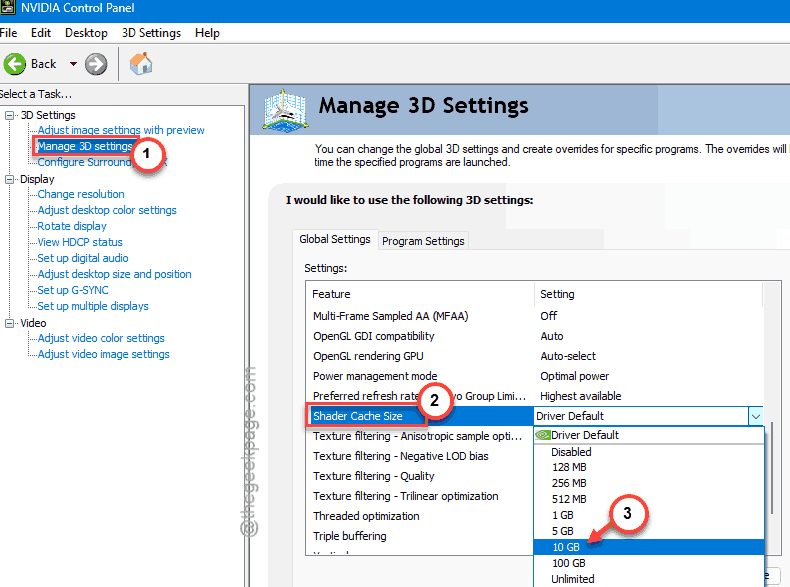
Task: Choose Unlimited shader cache size
Action: pyautogui.click(x=649, y=579)
